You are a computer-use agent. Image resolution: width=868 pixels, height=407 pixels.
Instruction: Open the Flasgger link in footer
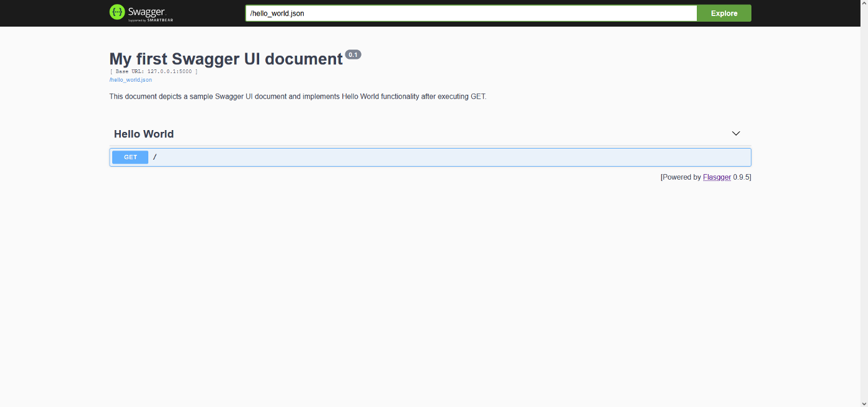coord(717,177)
